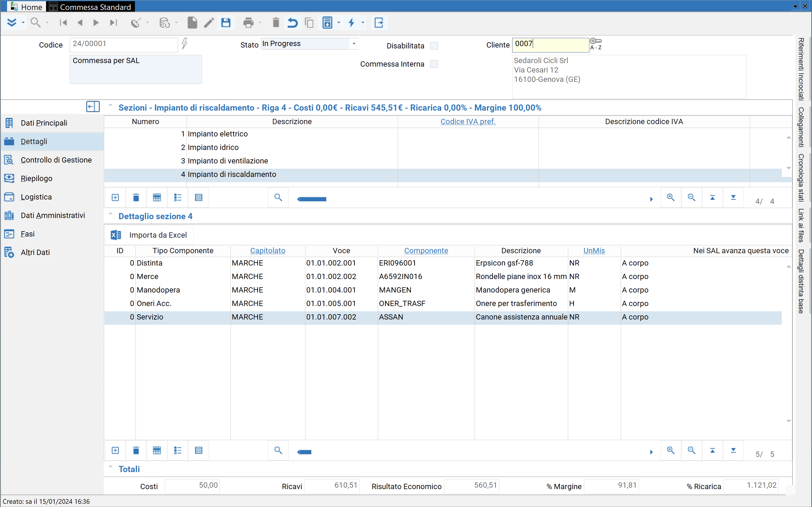This screenshot has width=812, height=507.
Task: Toggle the Commessa Interna checkbox
Action: [x=434, y=64]
